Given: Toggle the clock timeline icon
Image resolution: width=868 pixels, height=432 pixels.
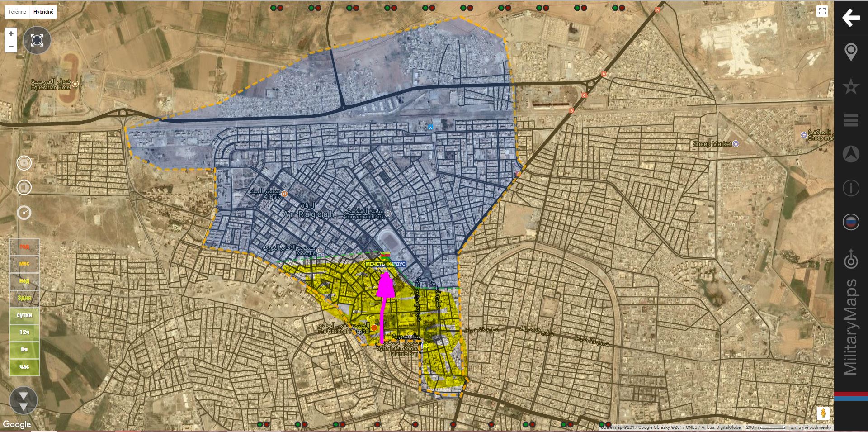Looking at the screenshot, I should [x=24, y=212].
